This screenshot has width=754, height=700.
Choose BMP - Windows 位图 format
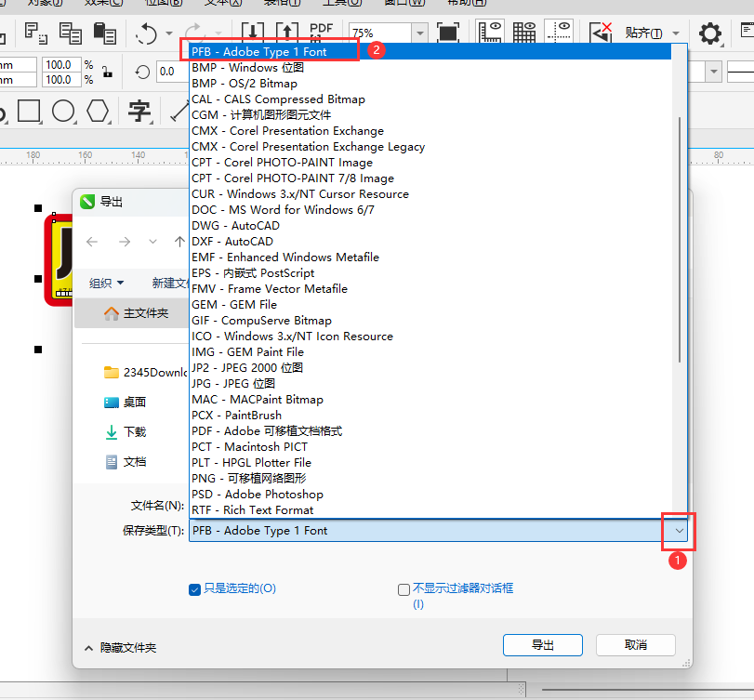click(430, 68)
